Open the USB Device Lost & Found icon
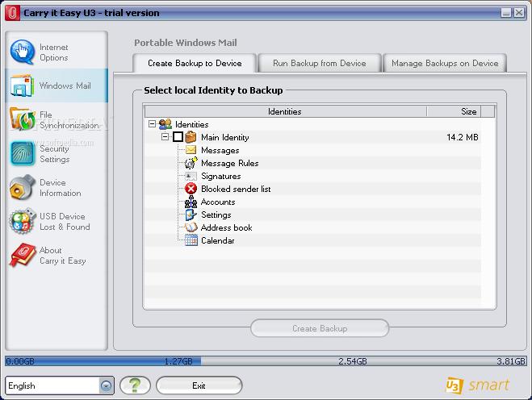The width and height of the screenshot is (532, 400). click(23, 221)
